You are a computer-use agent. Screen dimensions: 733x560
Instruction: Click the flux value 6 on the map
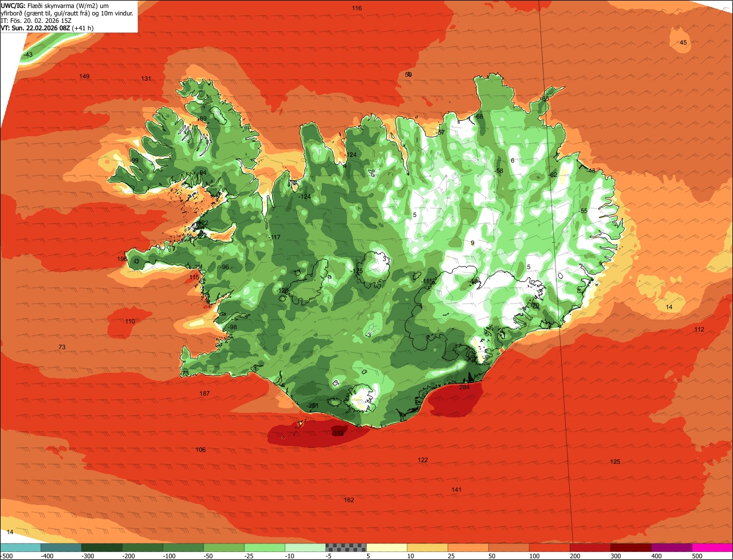(x=513, y=161)
